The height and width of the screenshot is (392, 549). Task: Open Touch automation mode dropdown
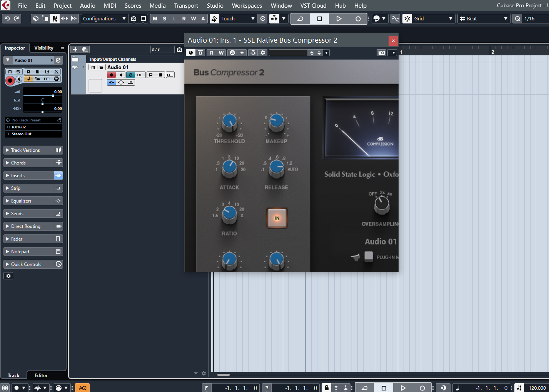coord(237,18)
